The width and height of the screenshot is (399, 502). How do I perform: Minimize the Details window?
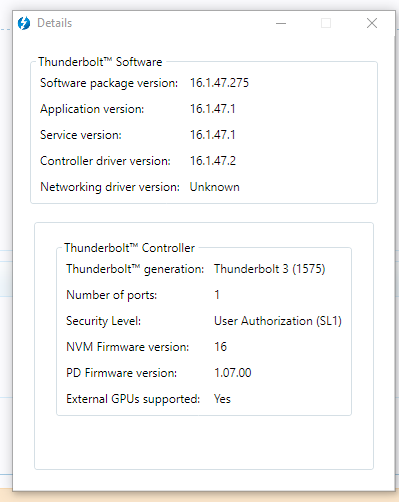pyautogui.click(x=281, y=23)
